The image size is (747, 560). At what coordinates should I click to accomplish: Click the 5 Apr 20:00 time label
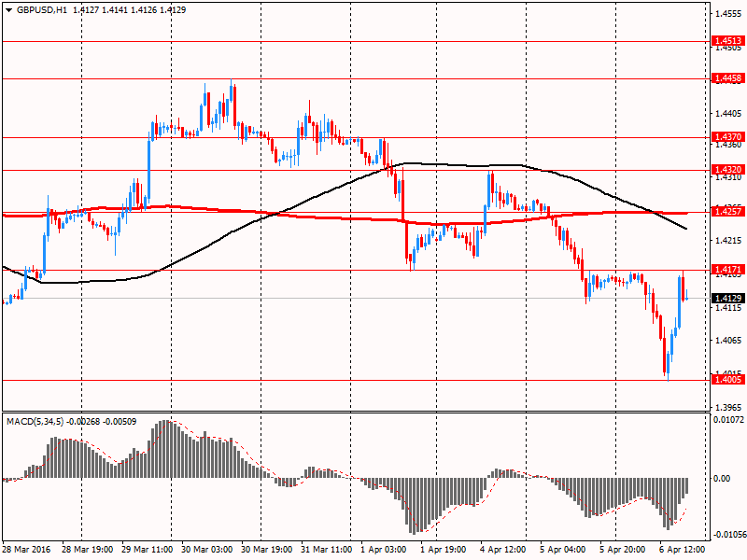pyautogui.click(x=623, y=550)
